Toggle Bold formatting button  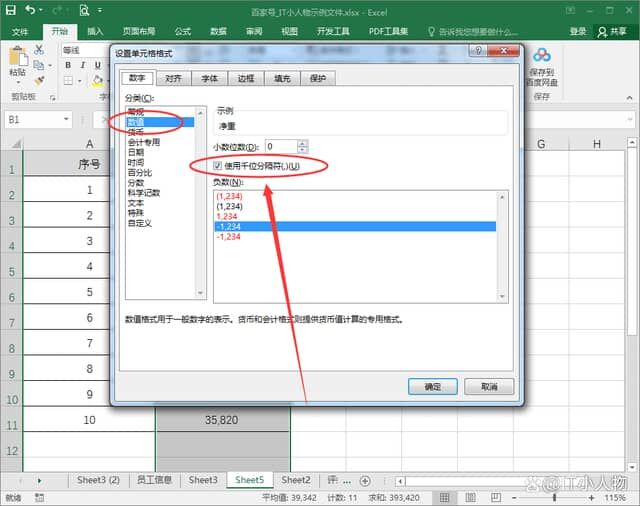pos(68,66)
